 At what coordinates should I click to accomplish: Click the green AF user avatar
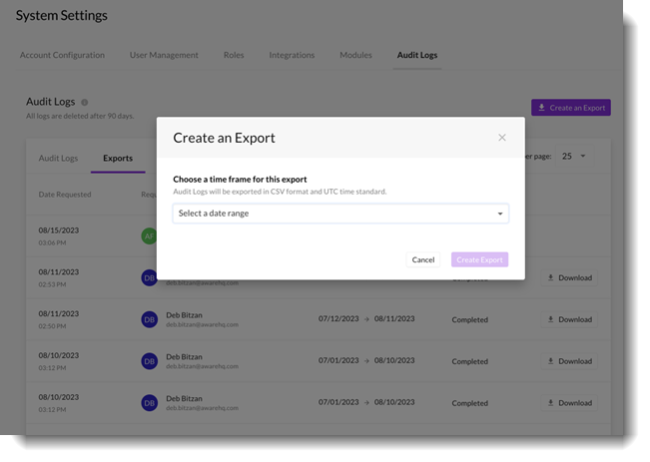click(x=148, y=236)
